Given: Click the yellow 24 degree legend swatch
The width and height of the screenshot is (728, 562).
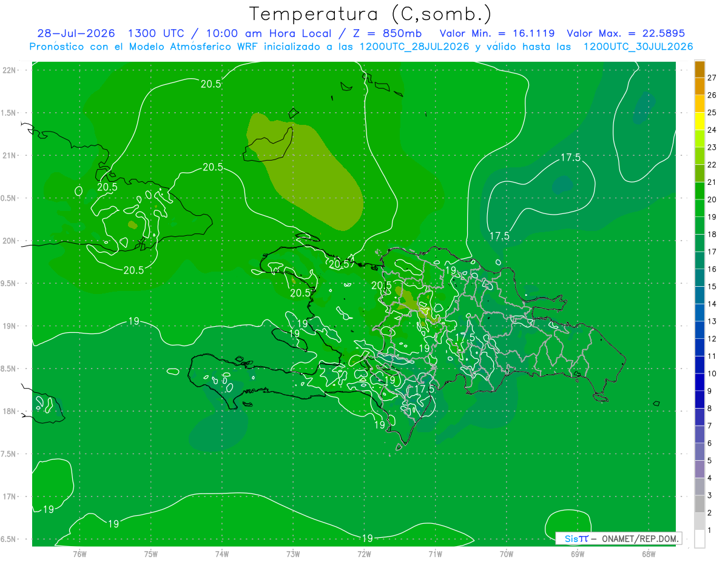Looking at the screenshot, I should coord(699,121).
